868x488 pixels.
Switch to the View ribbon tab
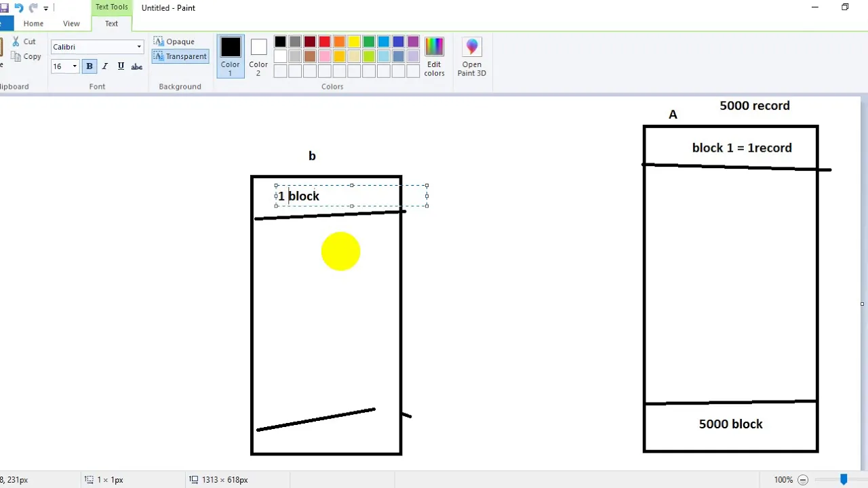coord(71,23)
